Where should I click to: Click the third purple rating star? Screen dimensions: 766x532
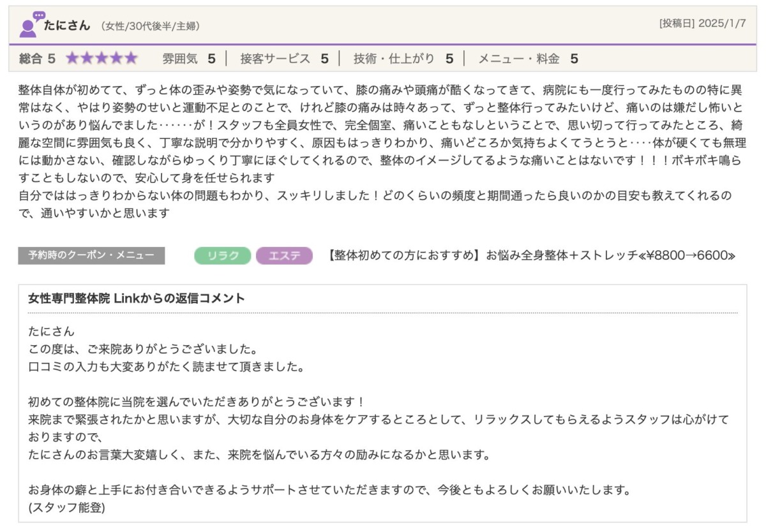[x=101, y=59]
